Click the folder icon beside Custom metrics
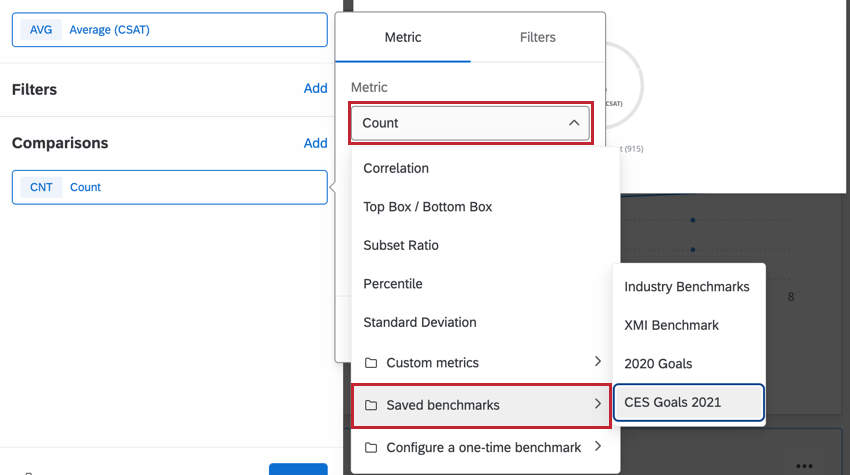Viewport: 850px width, 475px height. pyautogui.click(x=371, y=363)
